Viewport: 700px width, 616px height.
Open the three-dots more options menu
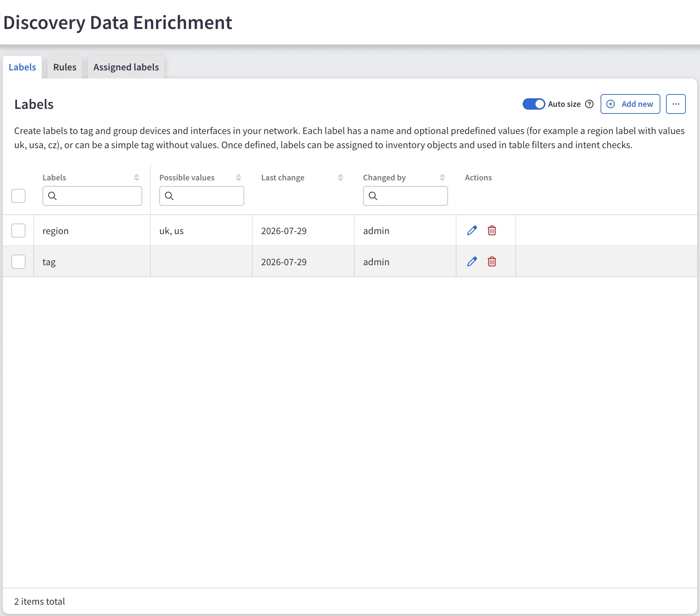coord(676,104)
